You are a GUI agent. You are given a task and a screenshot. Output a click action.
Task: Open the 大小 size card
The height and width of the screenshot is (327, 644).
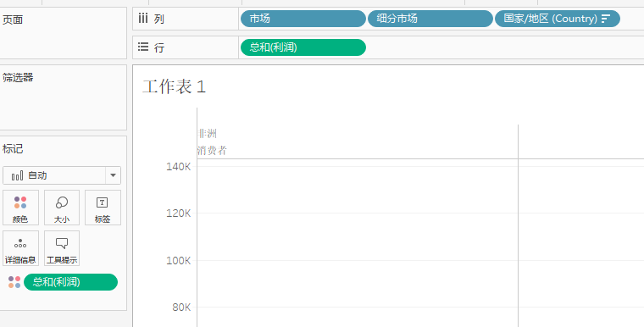[62, 208]
